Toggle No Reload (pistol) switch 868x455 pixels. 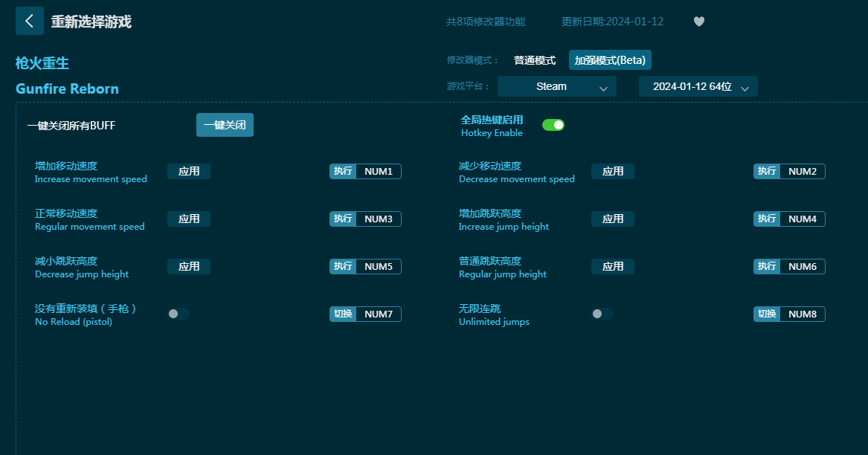click(x=179, y=314)
